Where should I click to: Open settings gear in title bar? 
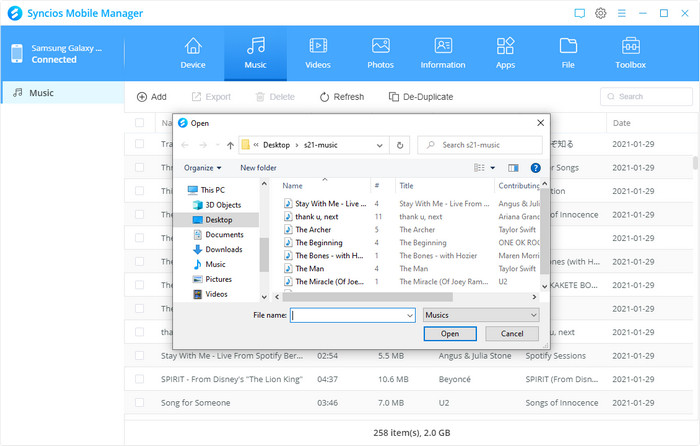600,13
